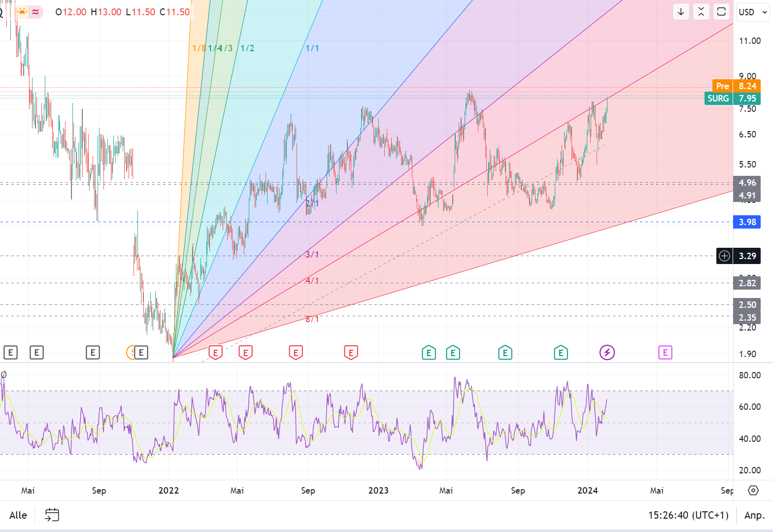773x532 pixels.
Task: Select the Alle time range
Action: pos(18,515)
